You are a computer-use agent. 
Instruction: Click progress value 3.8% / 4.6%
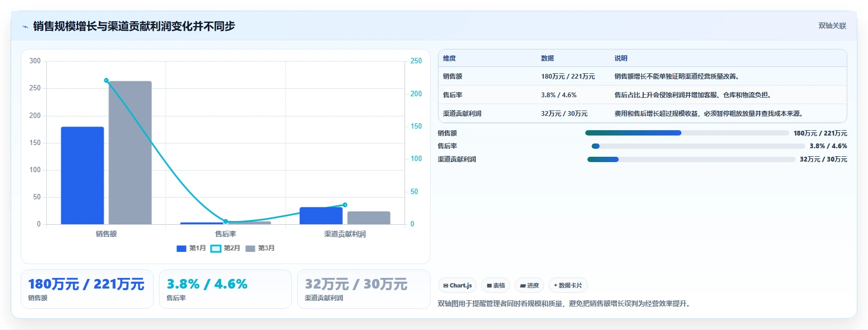pyautogui.click(x=828, y=146)
